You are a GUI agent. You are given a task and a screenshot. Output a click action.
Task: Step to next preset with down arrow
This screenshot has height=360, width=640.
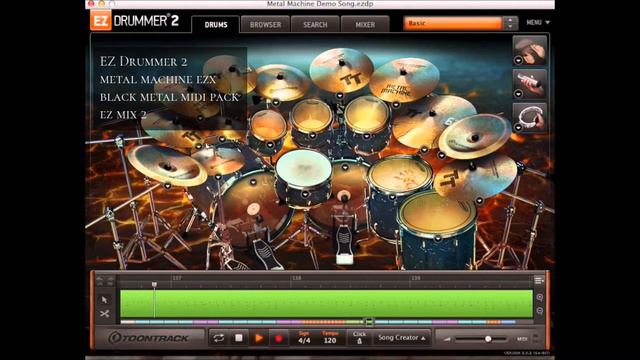point(510,27)
